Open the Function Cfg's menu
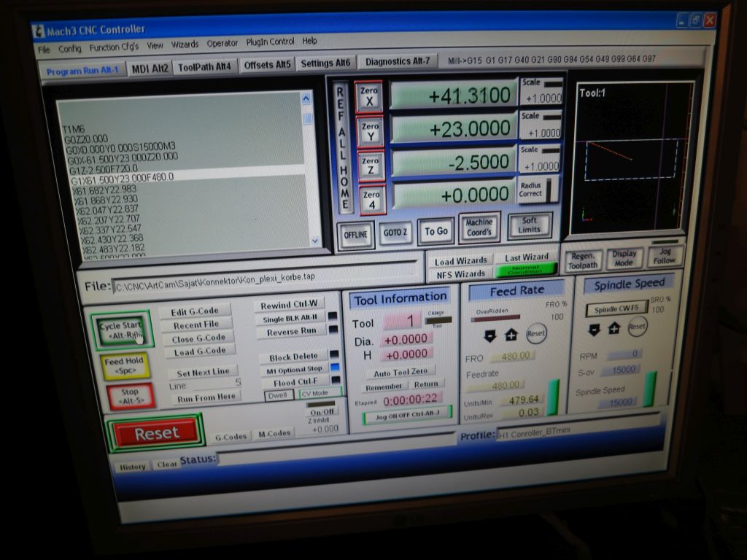The image size is (747, 560). coord(114,47)
